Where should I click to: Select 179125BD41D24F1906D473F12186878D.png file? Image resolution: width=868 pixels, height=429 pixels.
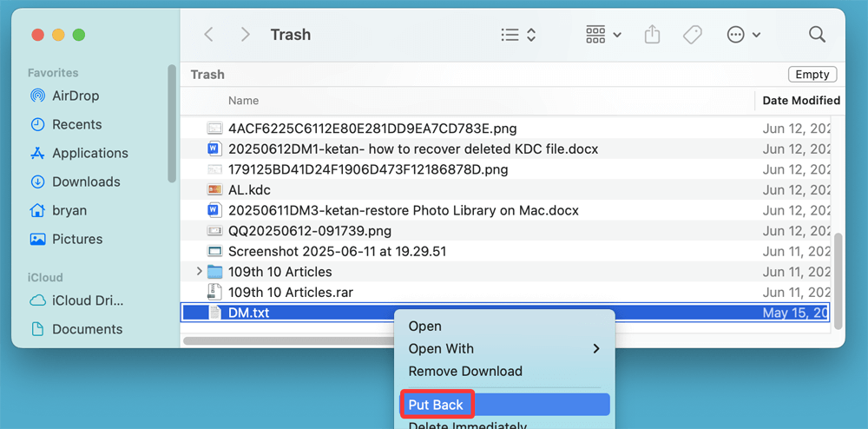(x=505, y=169)
